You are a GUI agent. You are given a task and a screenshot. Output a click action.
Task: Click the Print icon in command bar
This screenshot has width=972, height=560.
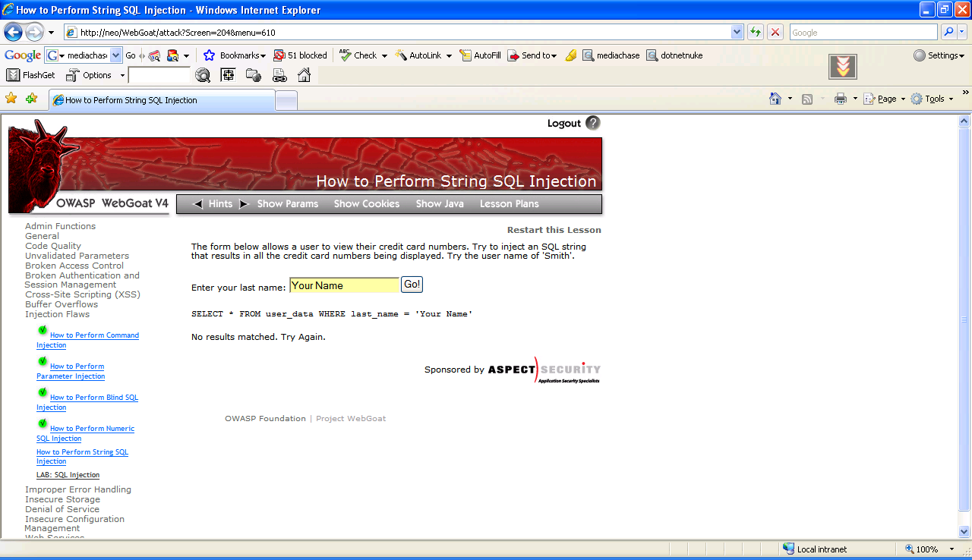(x=841, y=99)
